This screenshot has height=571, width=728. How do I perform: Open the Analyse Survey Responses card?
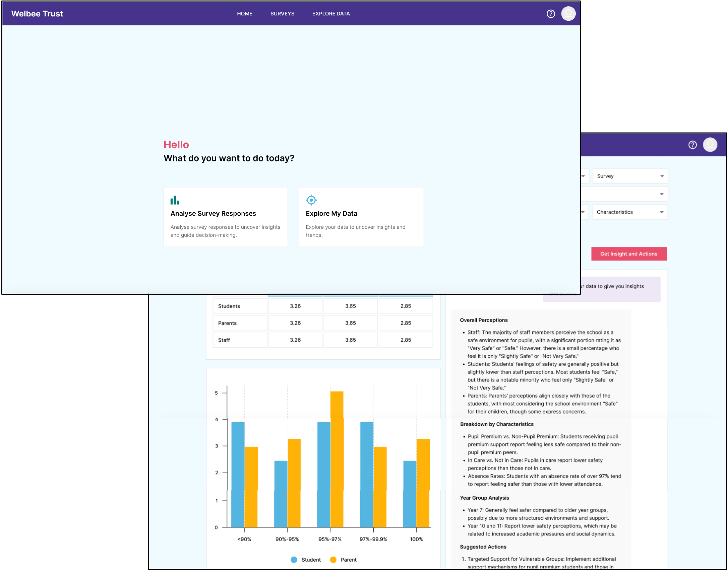click(225, 217)
